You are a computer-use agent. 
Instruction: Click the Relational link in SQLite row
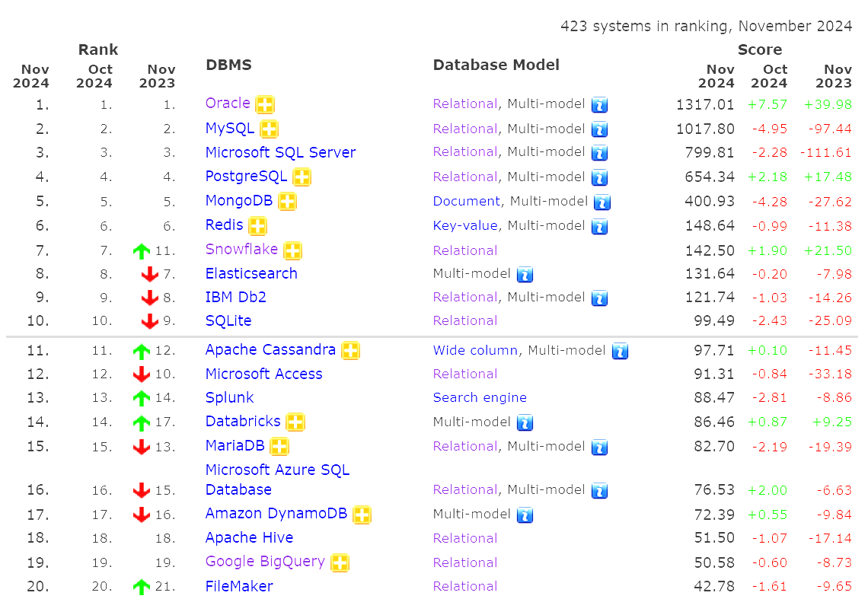(x=465, y=321)
